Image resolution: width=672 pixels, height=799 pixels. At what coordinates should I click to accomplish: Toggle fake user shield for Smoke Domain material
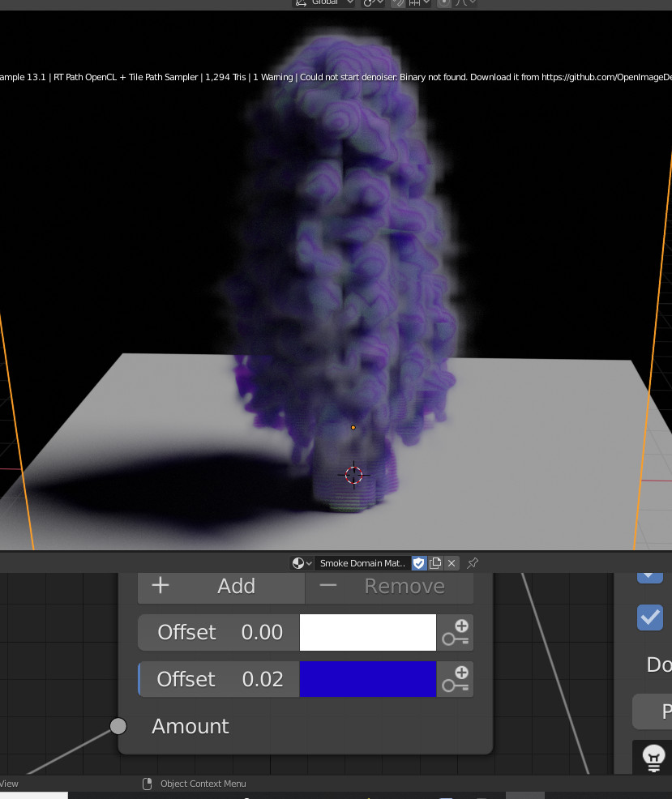[419, 563]
